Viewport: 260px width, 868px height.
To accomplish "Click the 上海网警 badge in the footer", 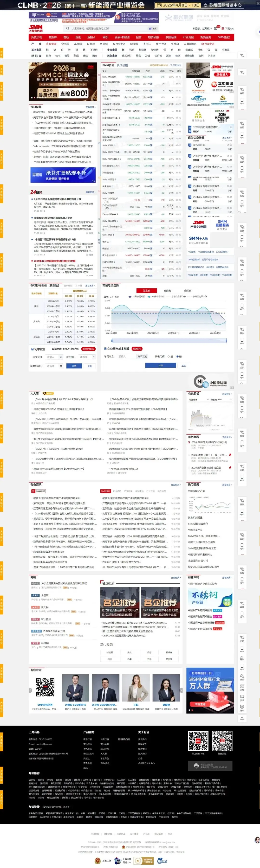I will [x=123, y=861].
